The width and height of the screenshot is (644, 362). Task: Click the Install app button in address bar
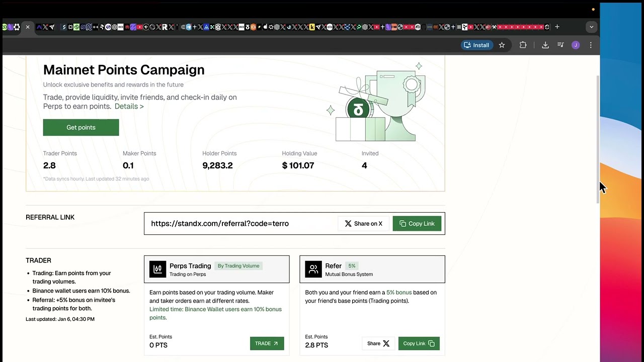coord(476,45)
